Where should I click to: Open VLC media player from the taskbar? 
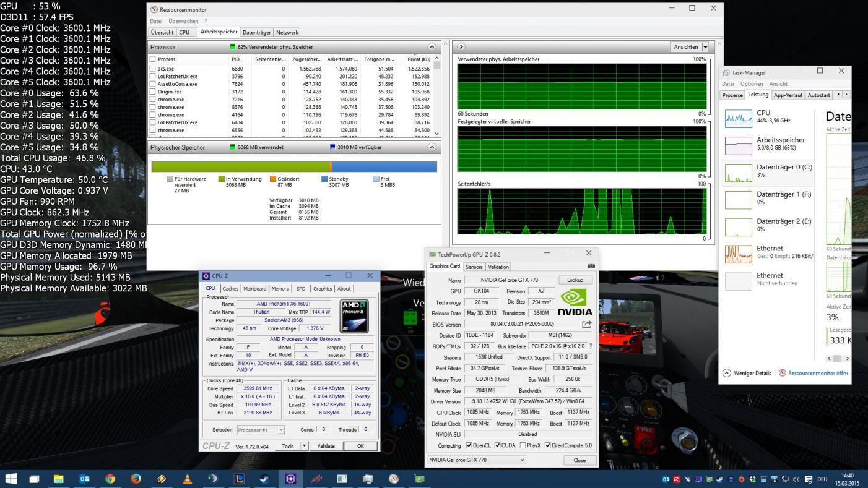[187, 479]
